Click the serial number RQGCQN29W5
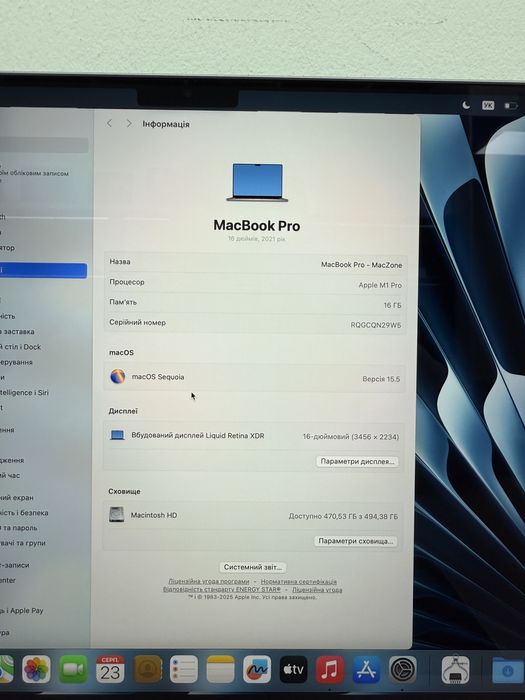Viewport: 525px width, 700px height. [x=376, y=325]
